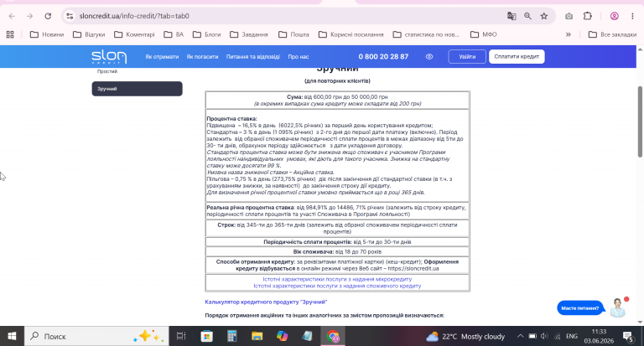Open the Chrome profile avatar

[615, 16]
